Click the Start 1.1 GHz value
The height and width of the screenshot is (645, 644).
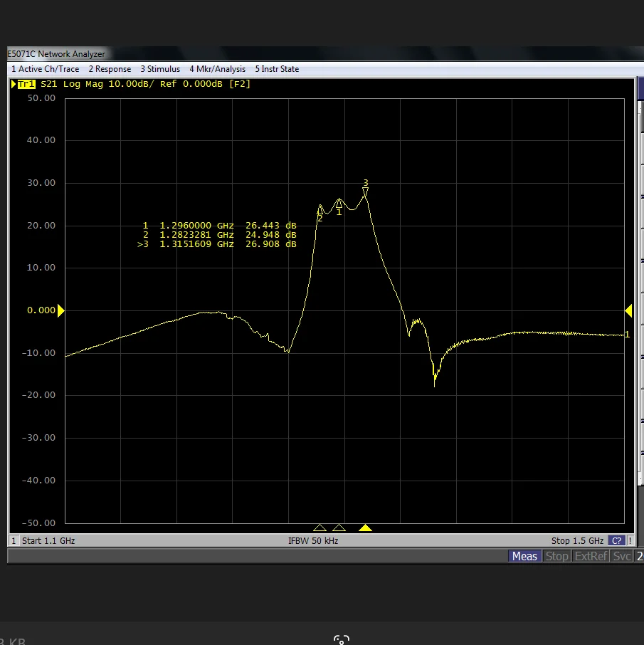[x=48, y=540]
